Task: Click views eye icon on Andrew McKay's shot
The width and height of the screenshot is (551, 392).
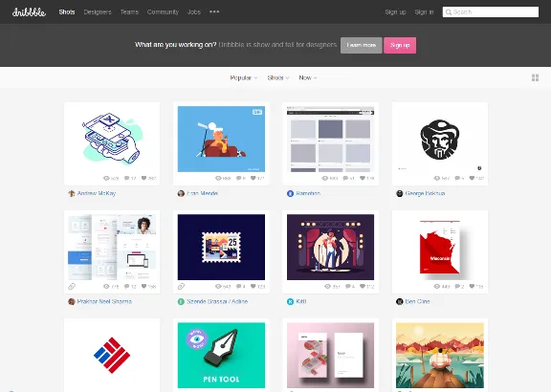Action: [x=106, y=178]
